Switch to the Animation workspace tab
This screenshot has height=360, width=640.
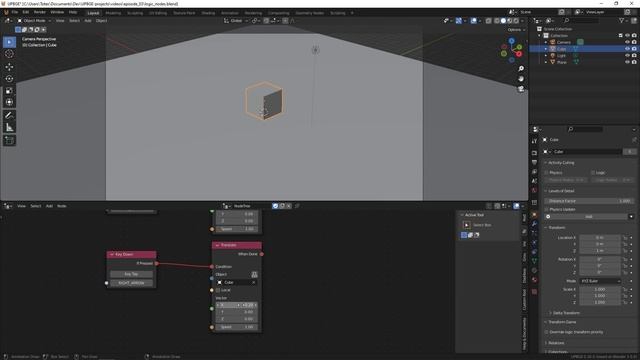pyautogui.click(x=230, y=13)
